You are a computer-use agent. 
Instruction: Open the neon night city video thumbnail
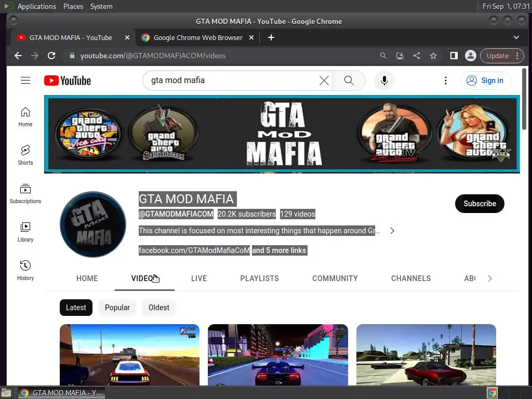278,355
